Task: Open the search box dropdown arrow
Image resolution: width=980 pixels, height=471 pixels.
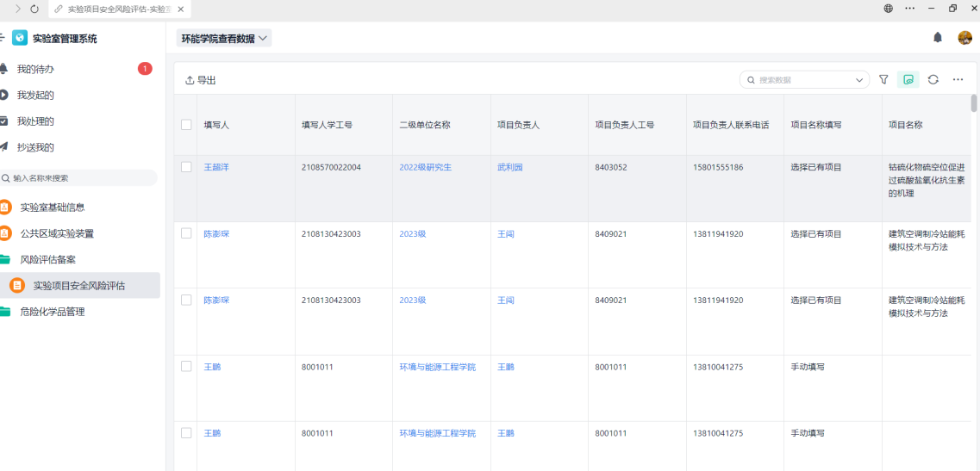Action: click(859, 80)
